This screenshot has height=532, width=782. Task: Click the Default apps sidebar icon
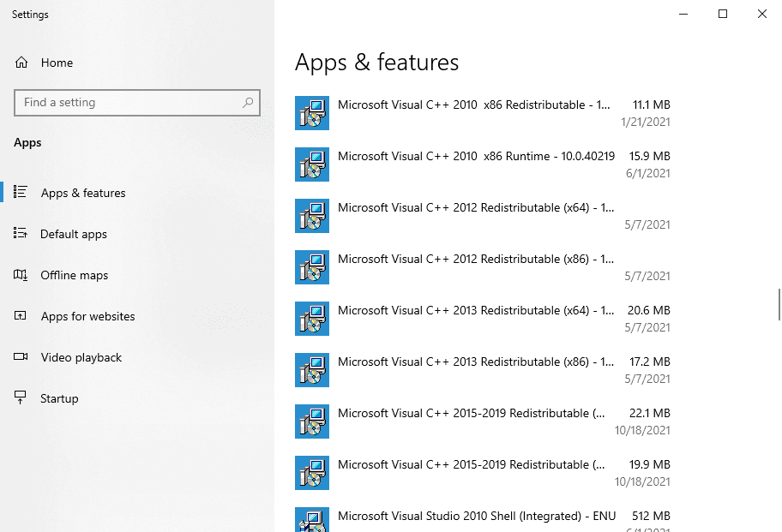(x=20, y=233)
